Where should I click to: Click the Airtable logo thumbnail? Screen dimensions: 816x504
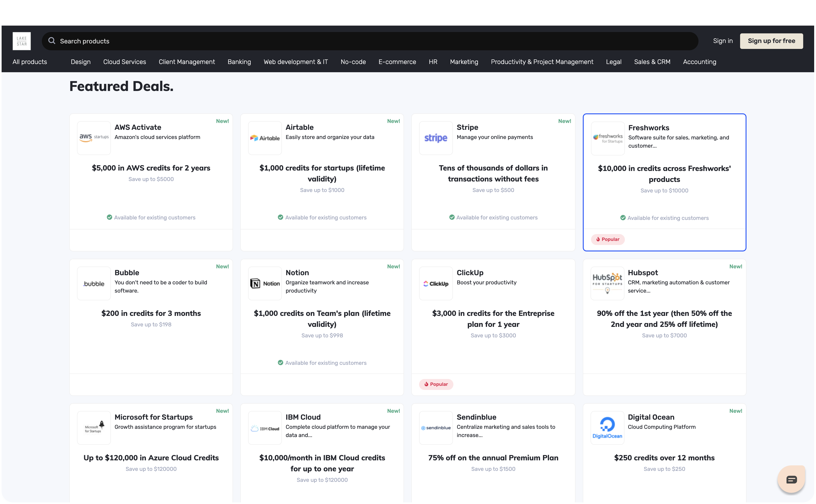(x=265, y=138)
